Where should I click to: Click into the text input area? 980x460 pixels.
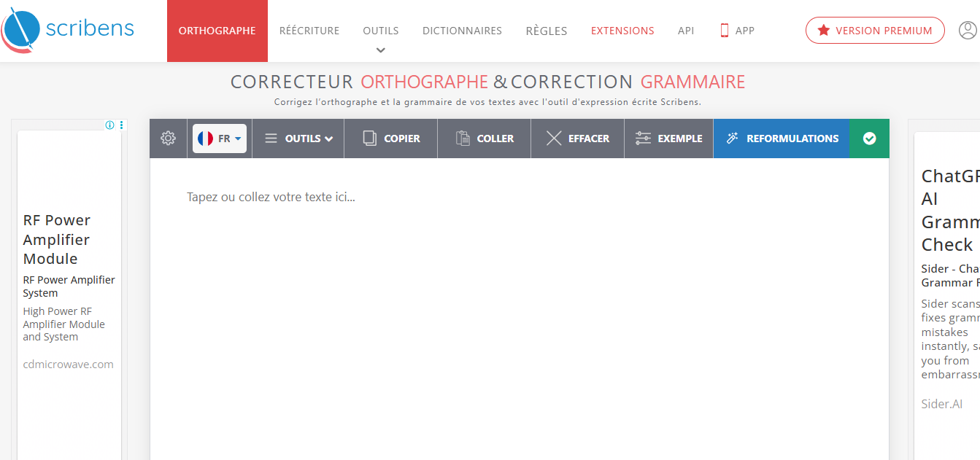point(519,292)
